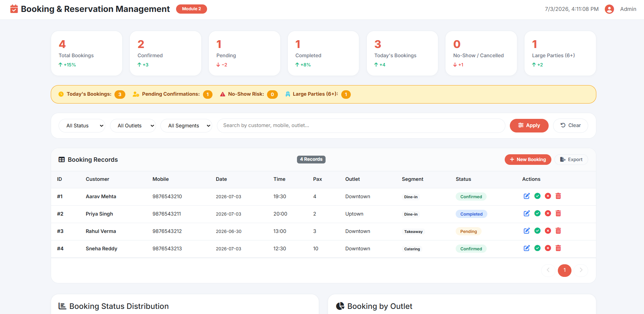Create a New Booking

(x=528, y=160)
